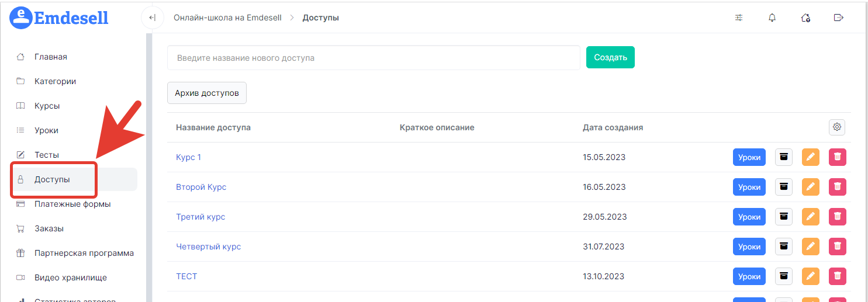The height and width of the screenshot is (302, 868).
Task: Click the home settings icon in header
Action: [805, 18]
